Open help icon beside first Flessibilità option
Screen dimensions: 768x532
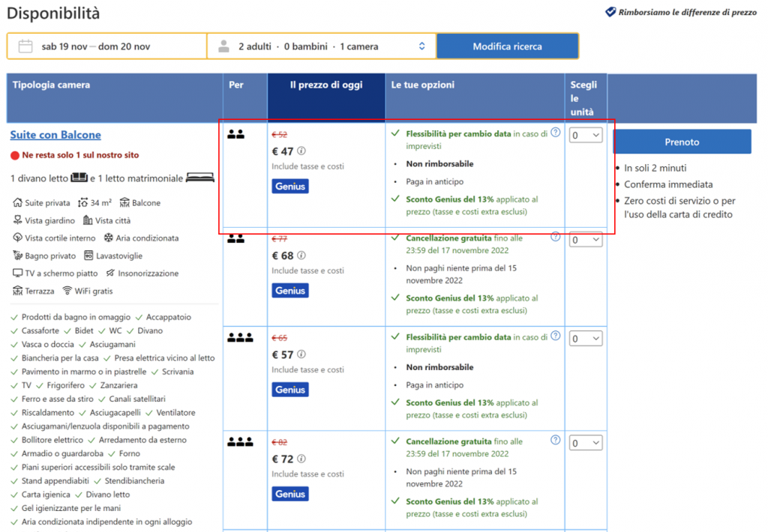555,133
